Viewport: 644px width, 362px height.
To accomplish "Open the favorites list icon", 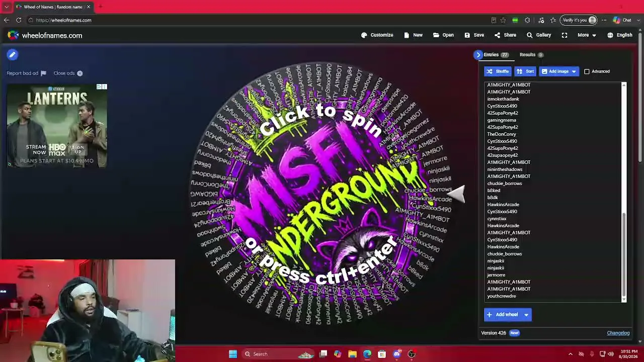I will (553, 20).
